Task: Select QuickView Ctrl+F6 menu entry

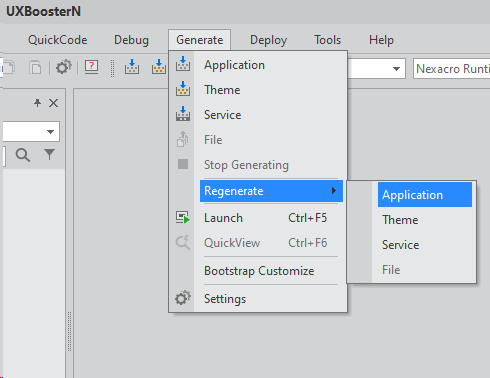Action: [258, 243]
